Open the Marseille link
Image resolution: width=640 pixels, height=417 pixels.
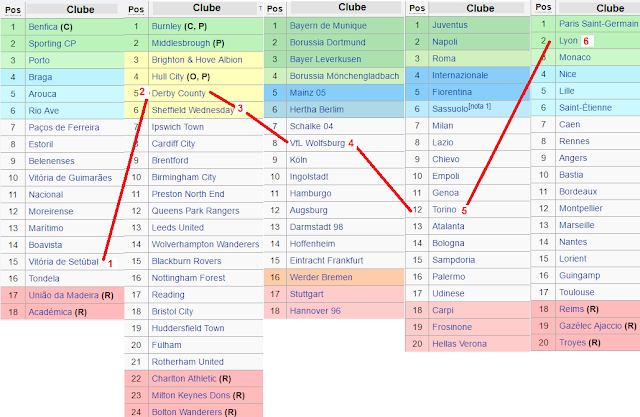[x=577, y=225]
